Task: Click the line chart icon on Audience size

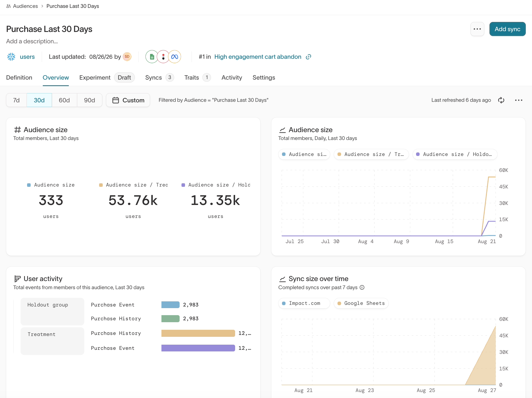Action: 283,130
